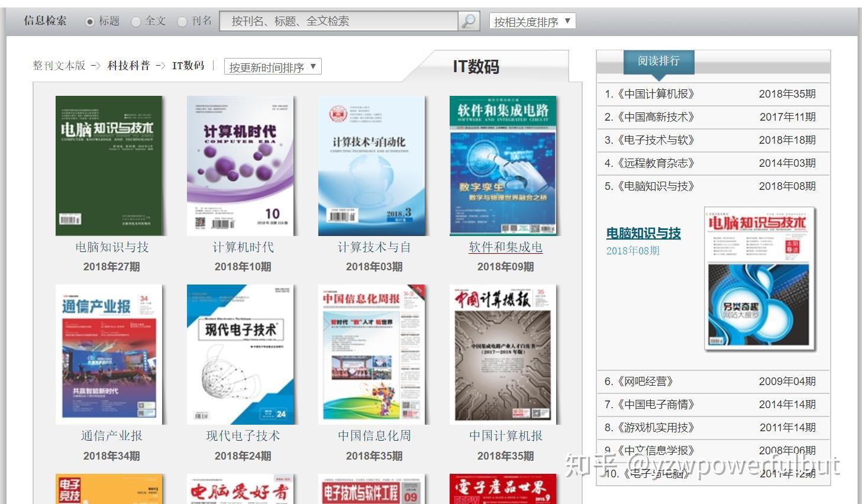Open the 电脑知识与技术 2018年27期 cover

[x=109, y=166]
